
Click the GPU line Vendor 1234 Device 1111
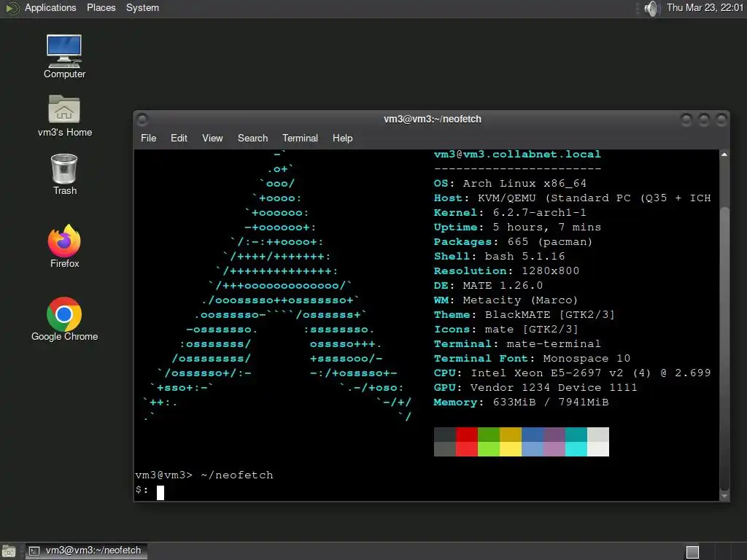coord(535,388)
